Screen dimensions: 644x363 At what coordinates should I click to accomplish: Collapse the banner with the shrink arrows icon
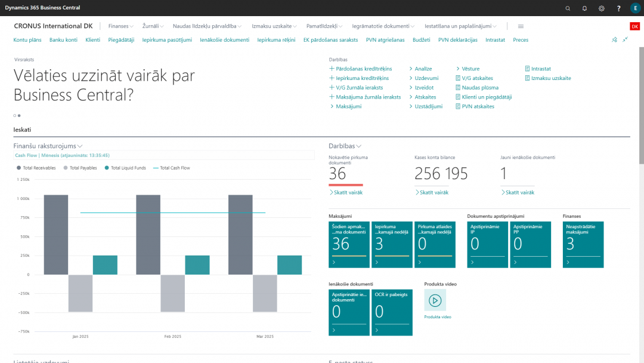[627, 39]
